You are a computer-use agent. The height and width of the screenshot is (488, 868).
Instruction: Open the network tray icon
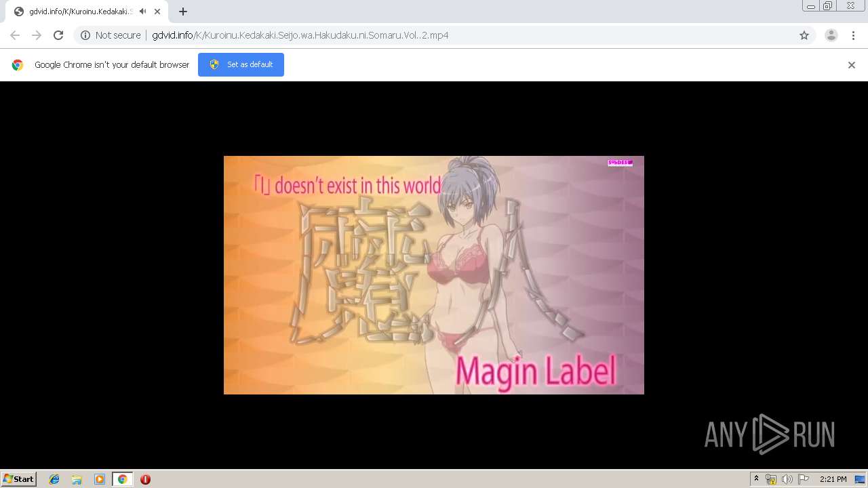(x=771, y=479)
